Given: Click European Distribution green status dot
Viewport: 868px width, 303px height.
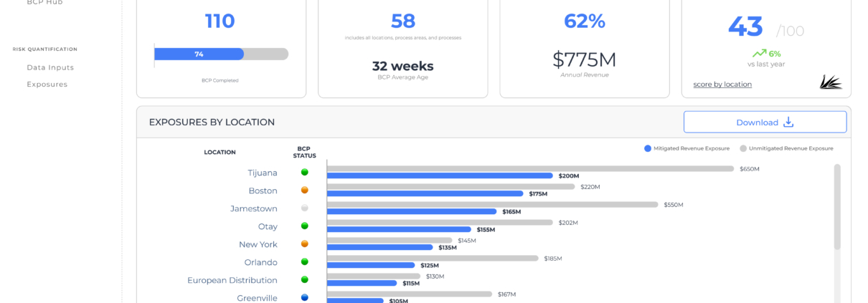Looking at the screenshot, I should [x=305, y=280].
